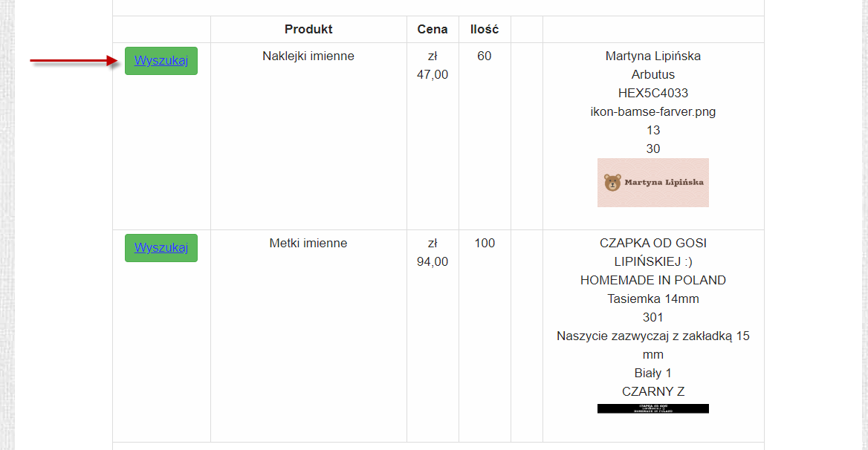Click Wyszukaj for Naklejki imienne
The image size is (868, 450).
pos(161,61)
